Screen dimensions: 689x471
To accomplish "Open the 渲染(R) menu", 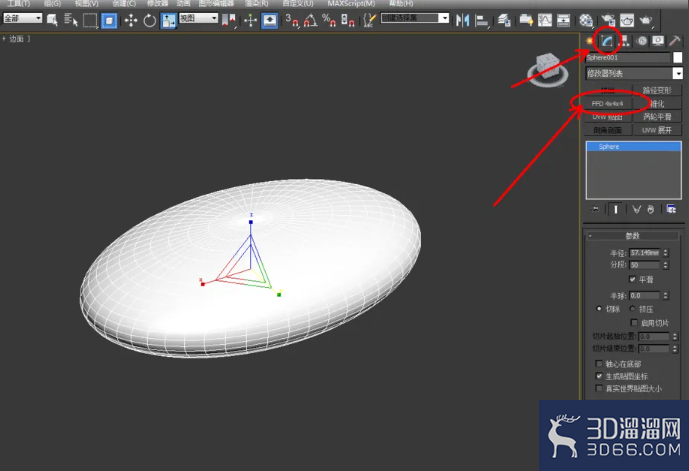I will (x=256, y=4).
